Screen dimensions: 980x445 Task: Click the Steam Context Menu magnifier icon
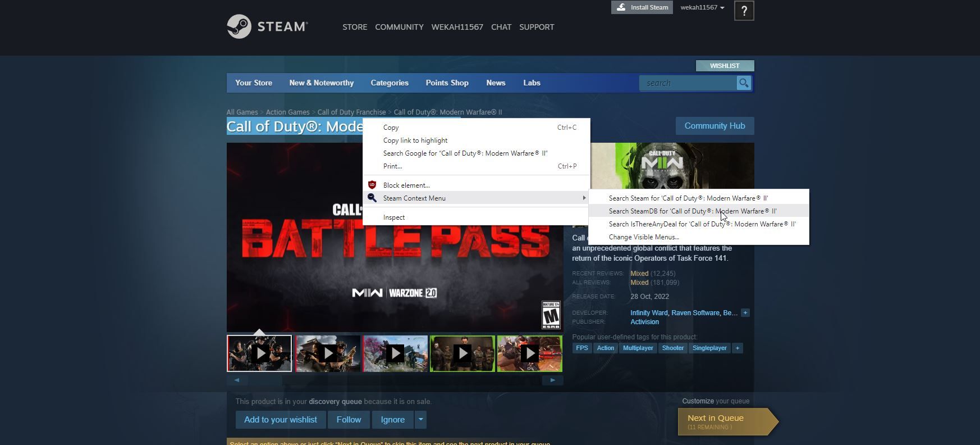[x=372, y=198]
